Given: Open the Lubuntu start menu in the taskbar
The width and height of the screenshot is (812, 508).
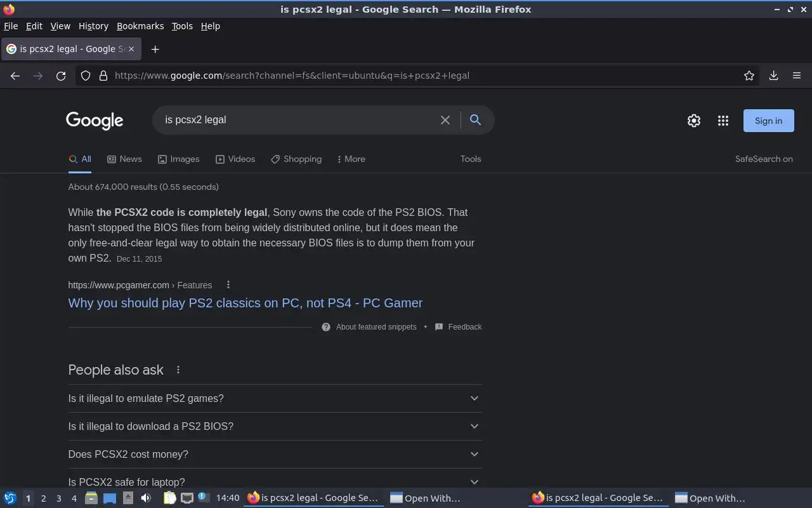Looking at the screenshot, I should coord(10,498).
